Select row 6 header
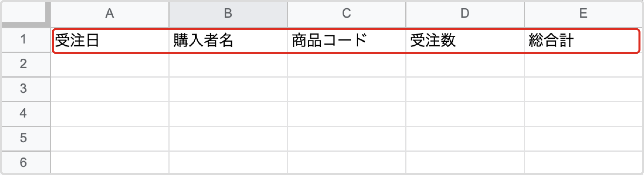Image resolution: width=644 pixels, height=175 pixels. [24, 162]
